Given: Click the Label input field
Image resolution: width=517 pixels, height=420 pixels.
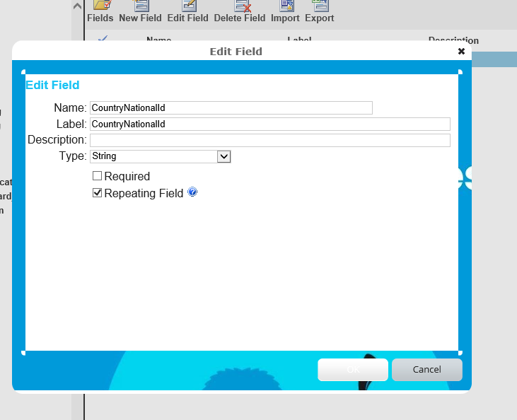Looking at the screenshot, I should point(270,124).
